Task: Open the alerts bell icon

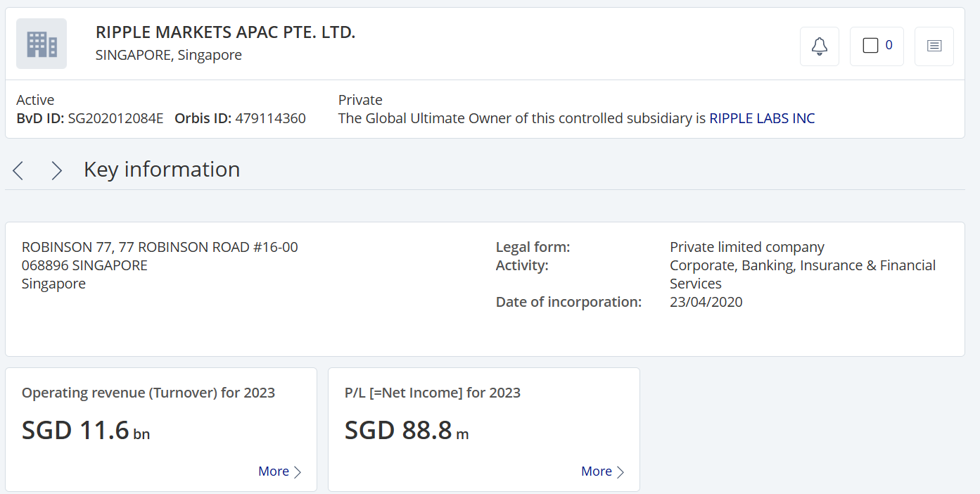Action: (820, 46)
